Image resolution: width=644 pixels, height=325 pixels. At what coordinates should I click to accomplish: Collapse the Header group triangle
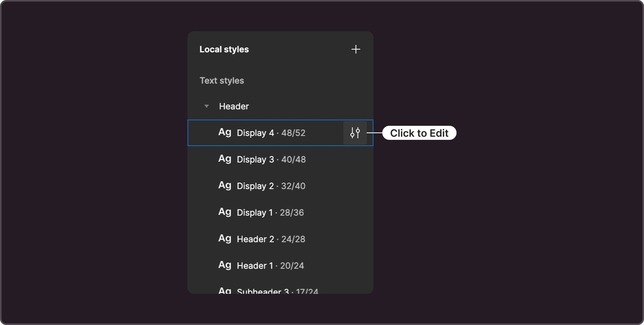tap(207, 106)
